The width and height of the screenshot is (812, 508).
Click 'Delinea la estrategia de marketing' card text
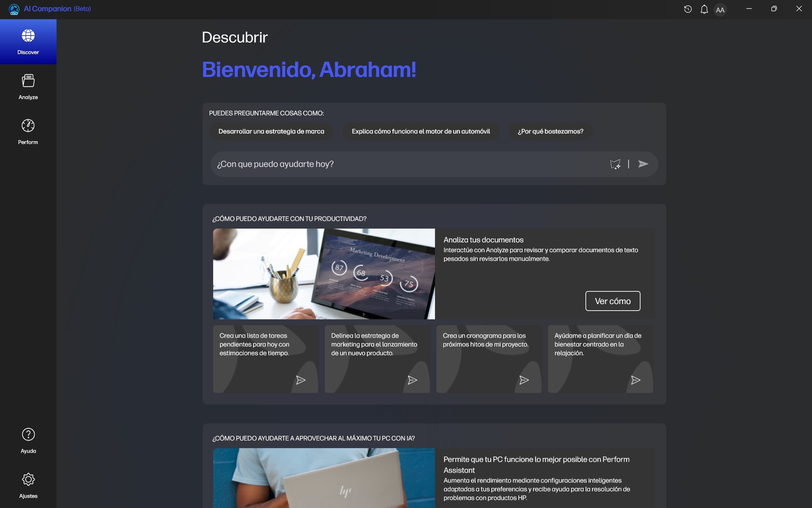pos(374,344)
